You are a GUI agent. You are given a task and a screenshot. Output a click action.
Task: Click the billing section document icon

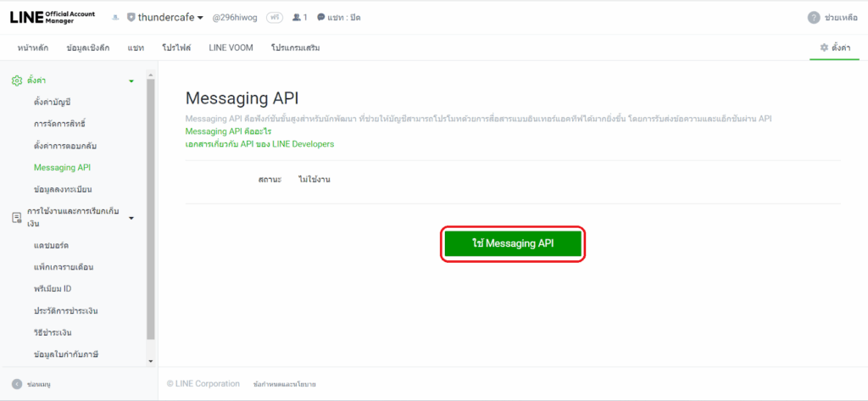tap(16, 218)
